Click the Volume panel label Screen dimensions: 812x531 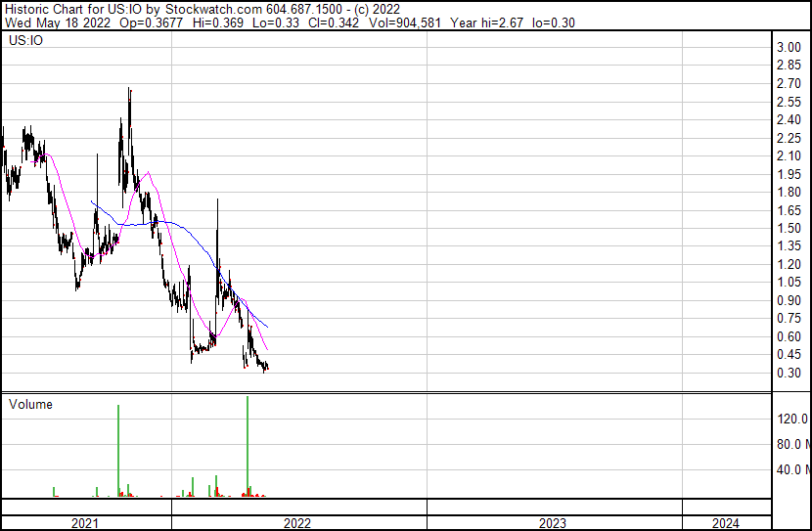tap(30, 404)
